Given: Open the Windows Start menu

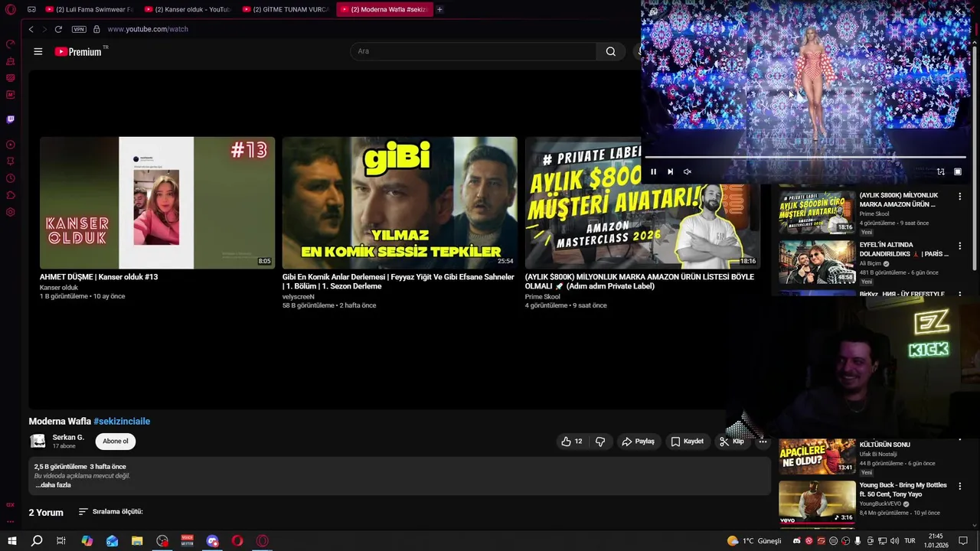Looking at the screenshot, I should point(11,541).
